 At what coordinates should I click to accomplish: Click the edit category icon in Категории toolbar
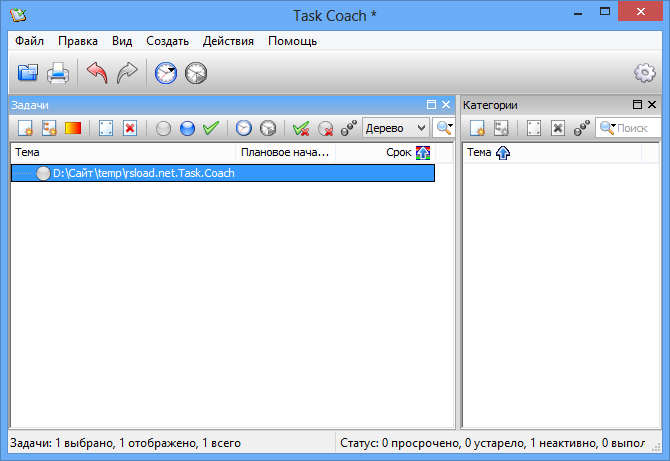[x=534, y=128]
